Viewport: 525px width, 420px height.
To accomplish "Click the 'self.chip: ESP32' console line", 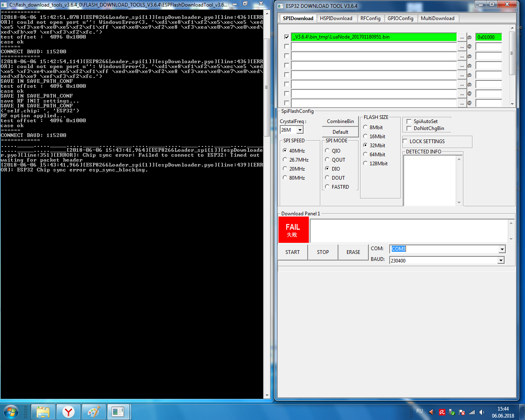I will point(40,111).
